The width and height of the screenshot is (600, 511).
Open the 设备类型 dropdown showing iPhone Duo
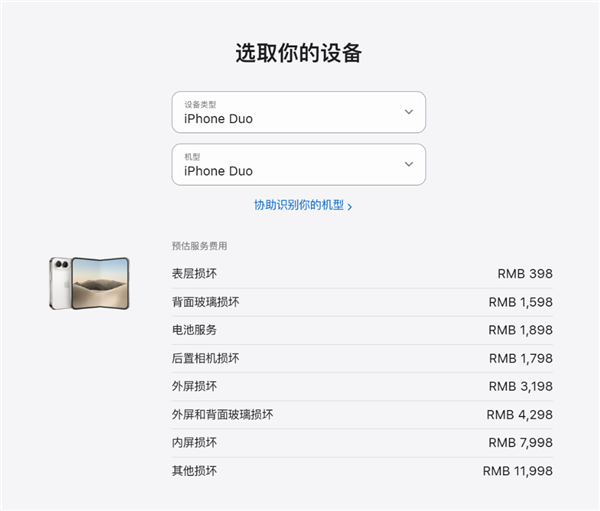298,112
